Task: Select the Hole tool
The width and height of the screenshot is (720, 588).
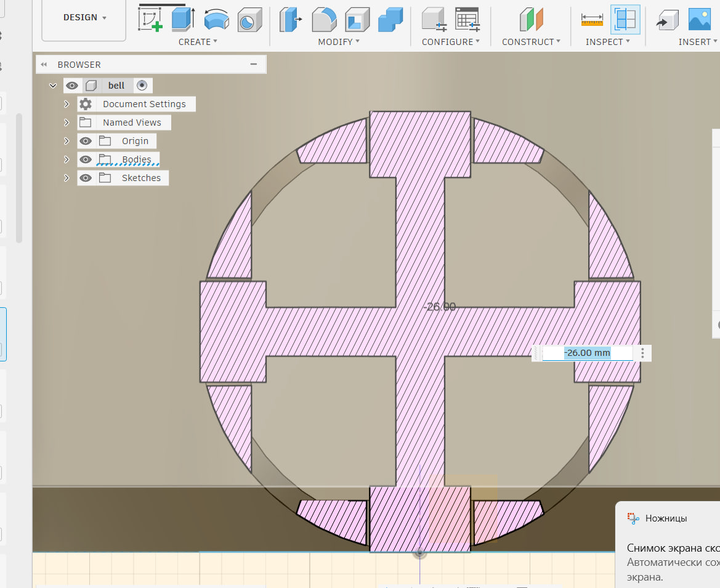Action: click(x=249, y=19)
